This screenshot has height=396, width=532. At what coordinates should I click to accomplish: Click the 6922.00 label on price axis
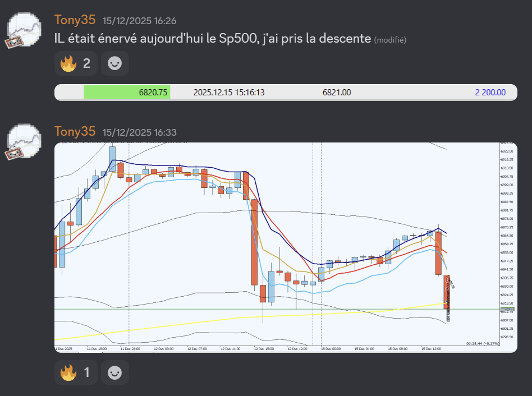pyautogui.click(x=507, y=151)
